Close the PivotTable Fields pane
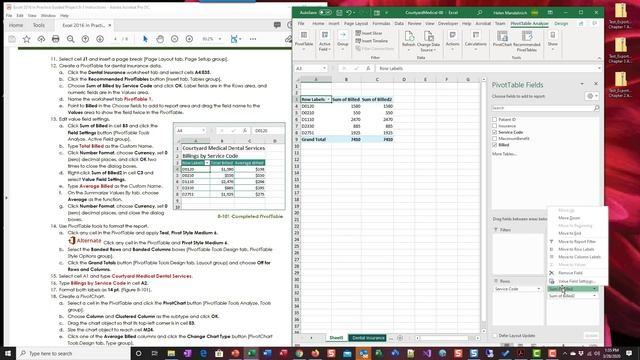The image size is (640, 360). coord(596,84)
